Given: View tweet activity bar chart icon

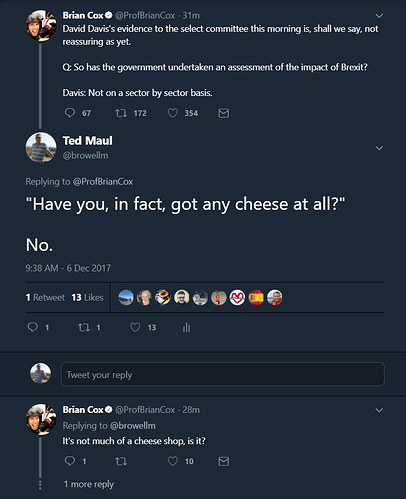Looking at the screenshot, I should (x=186, y=327).
